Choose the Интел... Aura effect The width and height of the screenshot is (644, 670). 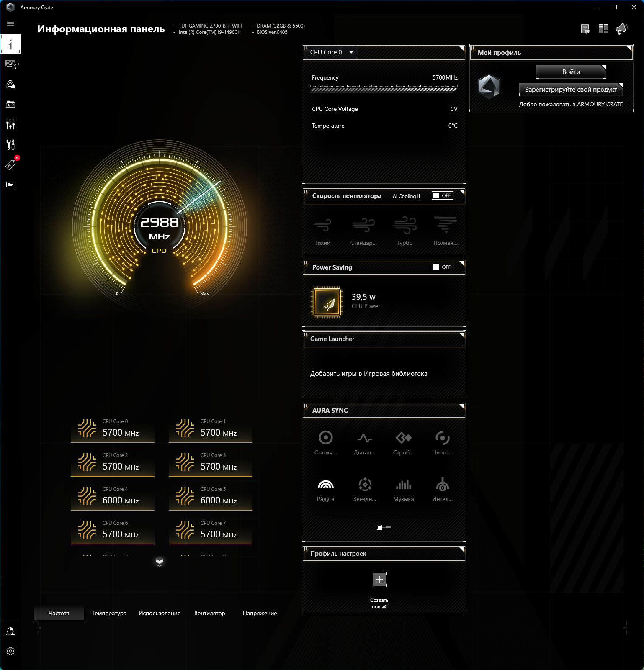(x=443, y=489)
